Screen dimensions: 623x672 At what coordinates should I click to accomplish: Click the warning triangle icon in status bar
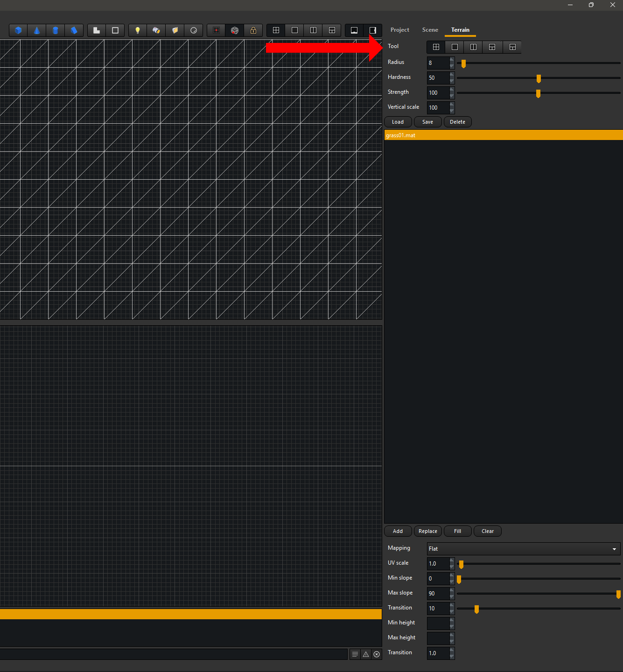[x=366, y=654]
